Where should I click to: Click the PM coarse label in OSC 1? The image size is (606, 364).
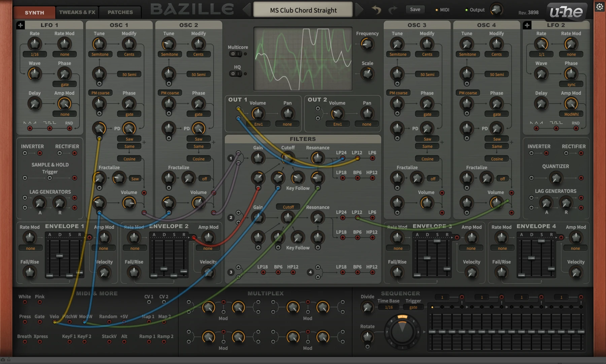point(100,93)
